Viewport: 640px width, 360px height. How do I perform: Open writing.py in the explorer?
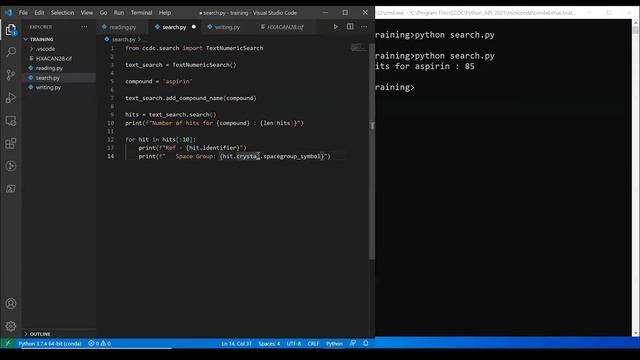(x=48, y=87)
